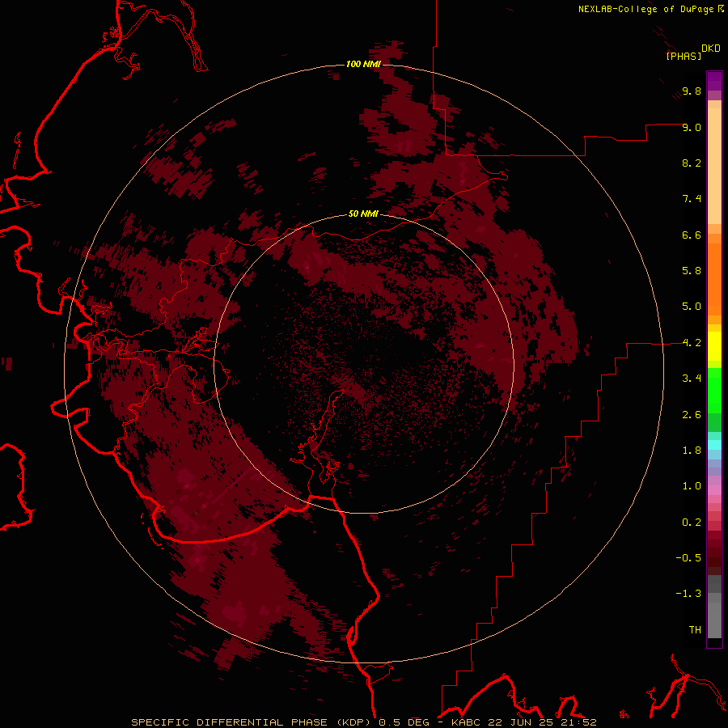Click the TH threshold label
The image size is (728, 728).
(x=695, y=630)
